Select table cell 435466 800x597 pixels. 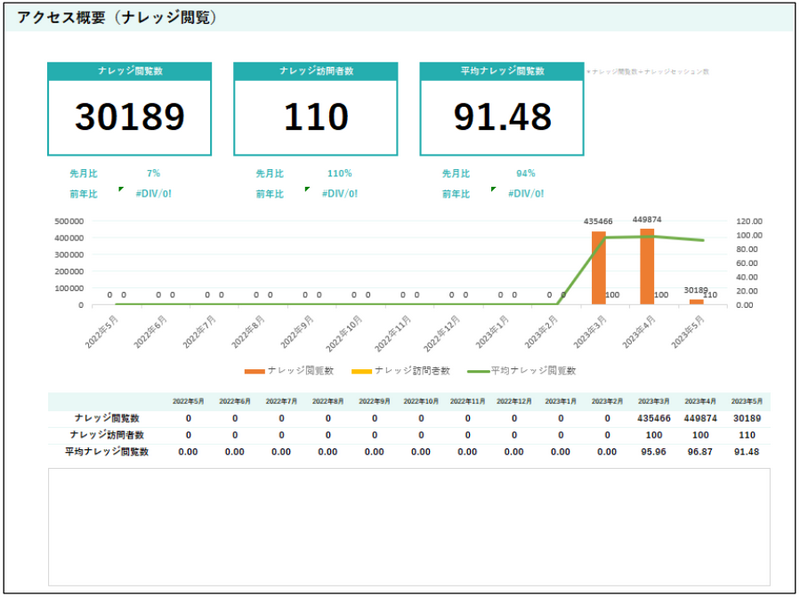point(654,418)
